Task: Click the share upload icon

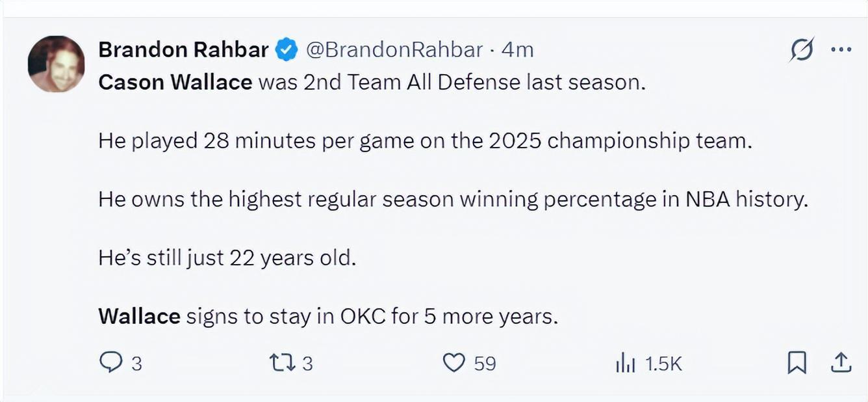Action: point(841,362)
